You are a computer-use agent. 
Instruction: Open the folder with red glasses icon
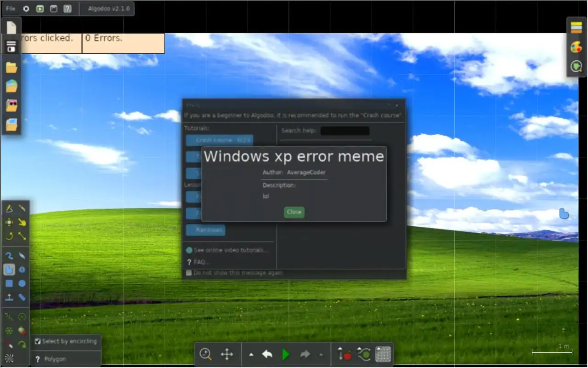(x=11, y=105)
